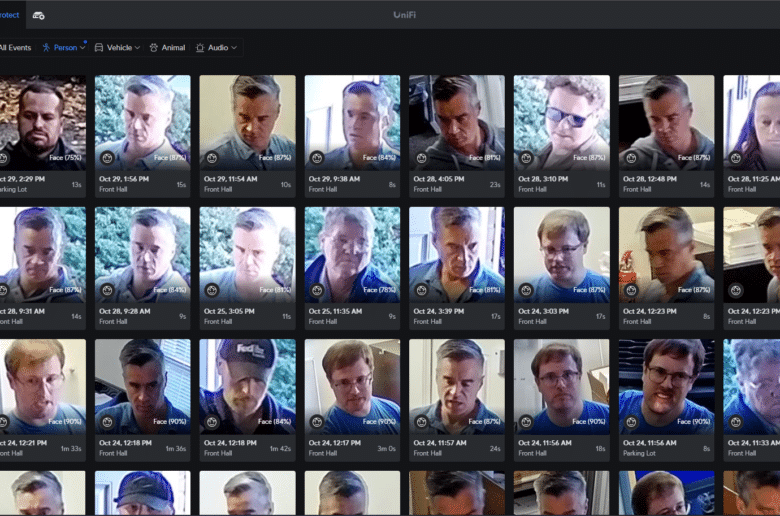Viewport: 780px width, 516px height.
Task: Click the '24s' duration label
Action: click(495, 449)
